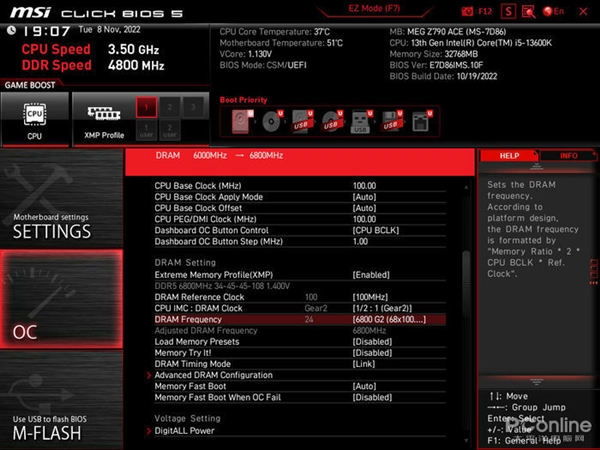Click the date Tue 8 Nov, 2022
This screenshot has height=450, width=600.
click(x=109, y=30)
